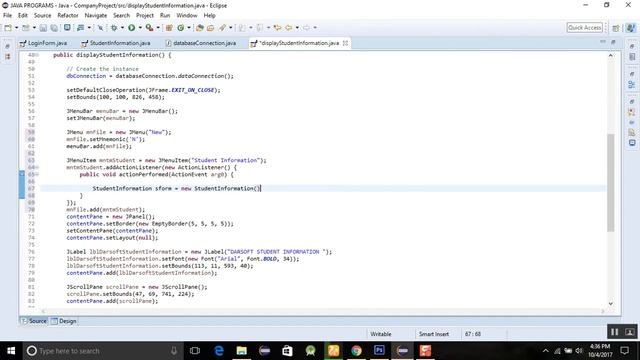Click the recorder pause button
The height and width of the screenshot is (360, 640).
click(614, 332)
